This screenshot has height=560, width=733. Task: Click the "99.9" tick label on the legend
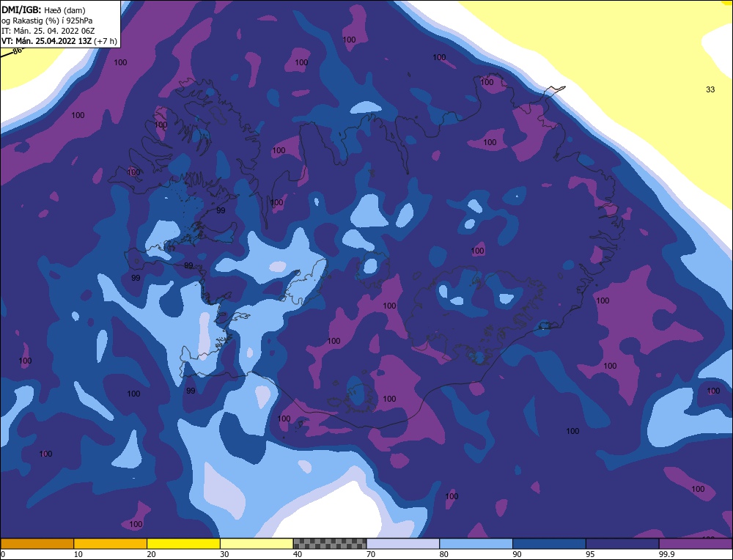(x=666, y=554)
